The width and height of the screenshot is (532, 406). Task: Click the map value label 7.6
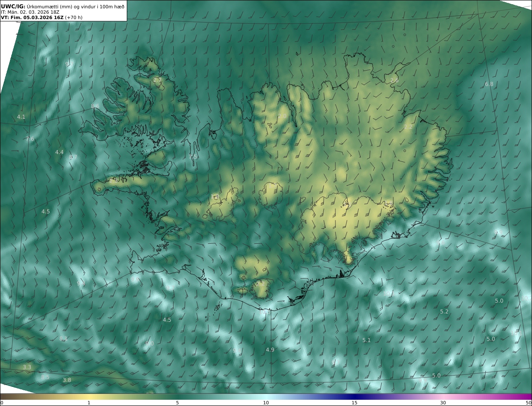[x=30, y=139]
